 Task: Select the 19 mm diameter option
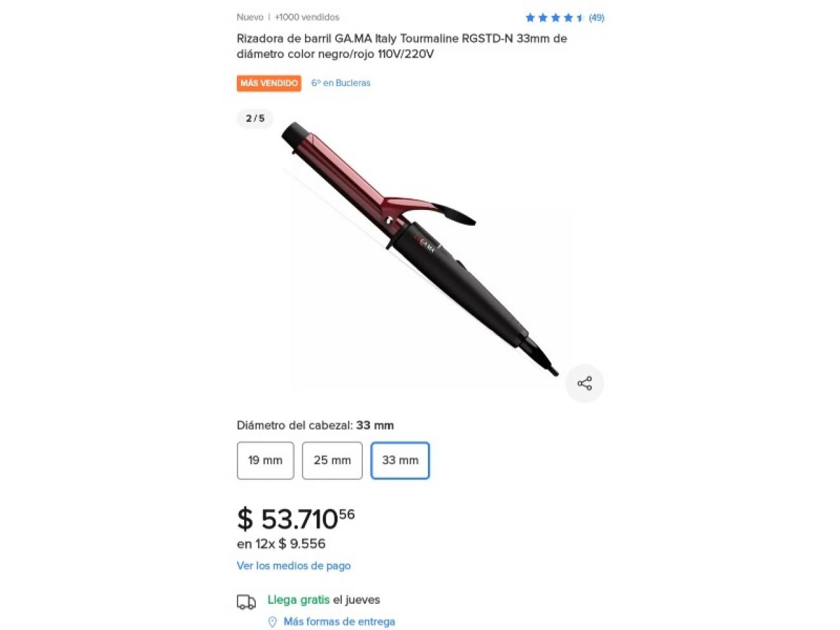point(265,461)
